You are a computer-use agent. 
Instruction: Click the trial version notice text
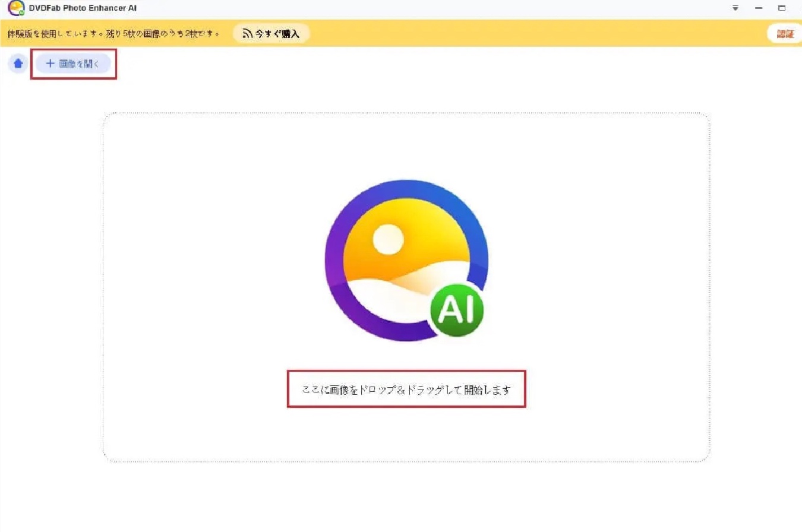[x=114, y=34]
